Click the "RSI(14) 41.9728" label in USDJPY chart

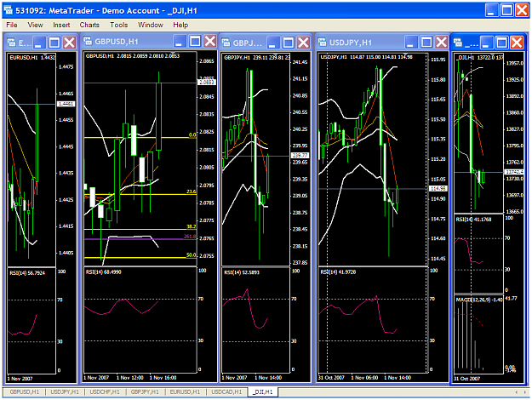(x=338, y=271)
